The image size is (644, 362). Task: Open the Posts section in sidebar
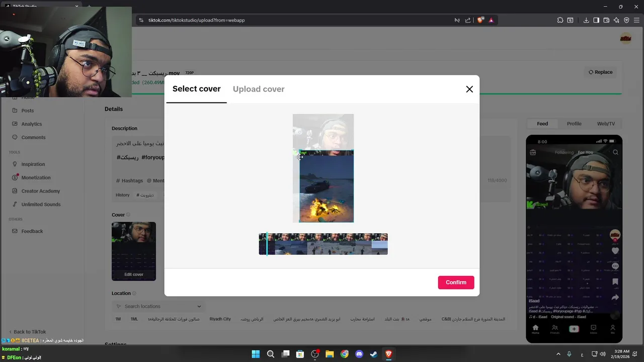(28, 111)
